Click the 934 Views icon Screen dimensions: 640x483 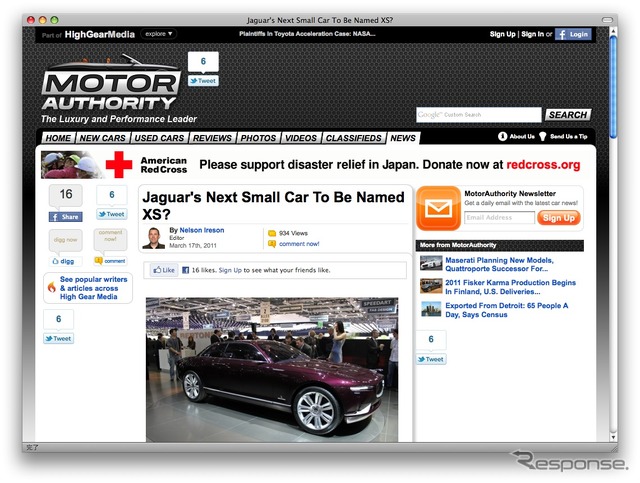point(272,233)
